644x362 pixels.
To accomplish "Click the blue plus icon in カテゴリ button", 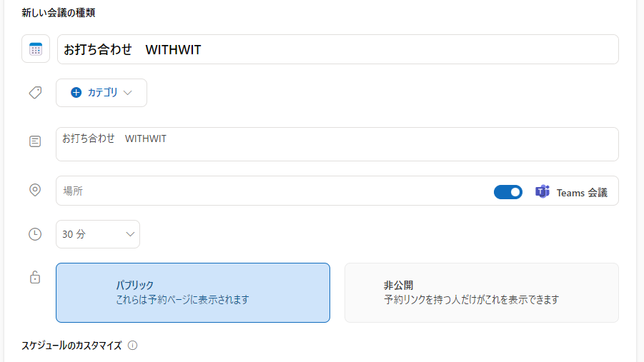I will click(x=76, y=93).
